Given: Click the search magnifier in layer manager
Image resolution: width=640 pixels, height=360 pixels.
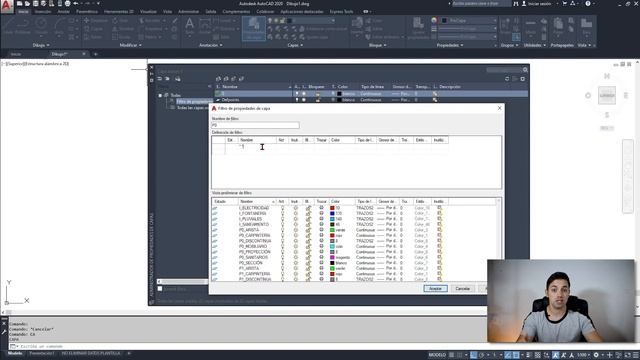Looking at the screenshot, I should tap(525, 70).
